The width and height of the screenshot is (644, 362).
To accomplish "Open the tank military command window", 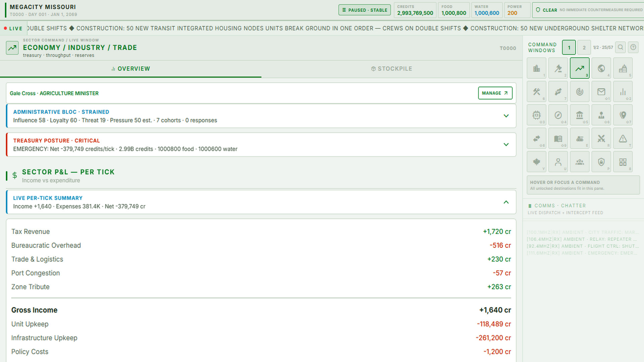I will pos(580,138).
